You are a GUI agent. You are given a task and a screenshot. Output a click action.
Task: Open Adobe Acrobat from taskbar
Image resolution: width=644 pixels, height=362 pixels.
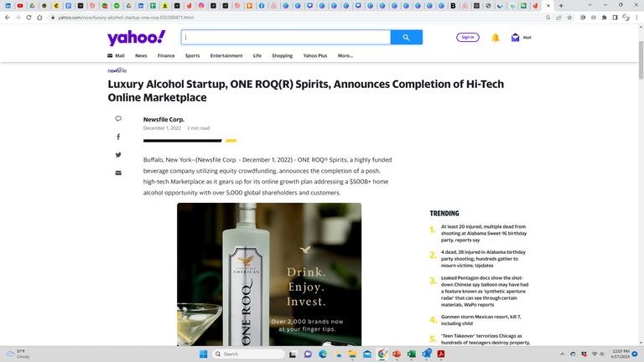(441, 354)
